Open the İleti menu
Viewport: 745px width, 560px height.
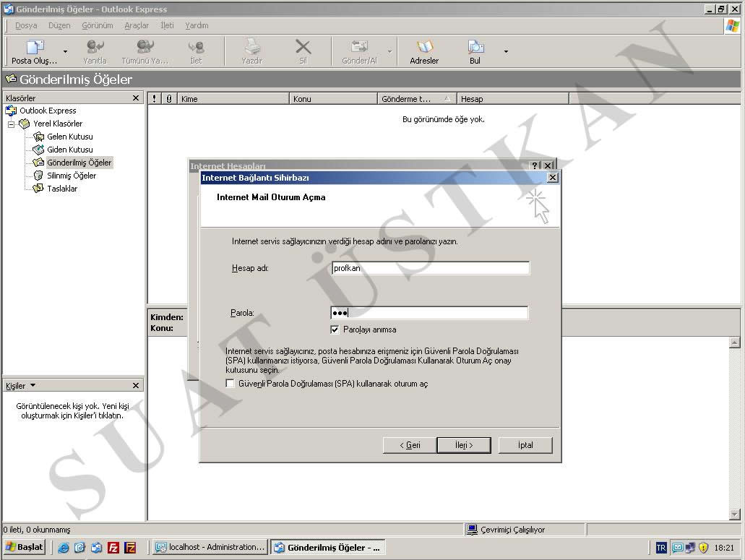pos(167,25)
